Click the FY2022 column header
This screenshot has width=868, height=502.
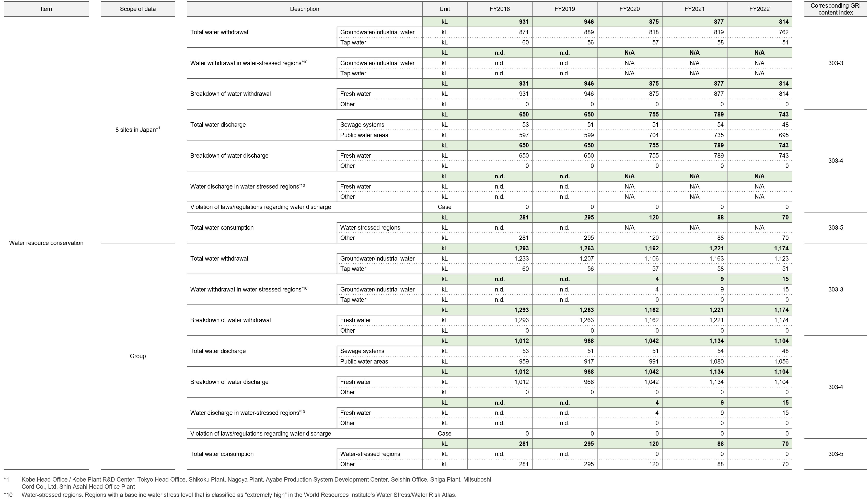[759, 9]
